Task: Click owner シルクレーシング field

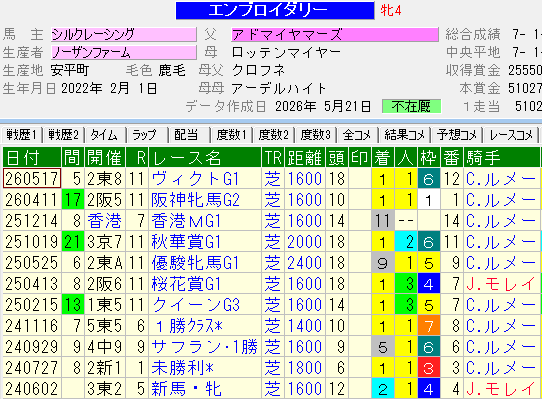Action: tap(124, 35)
